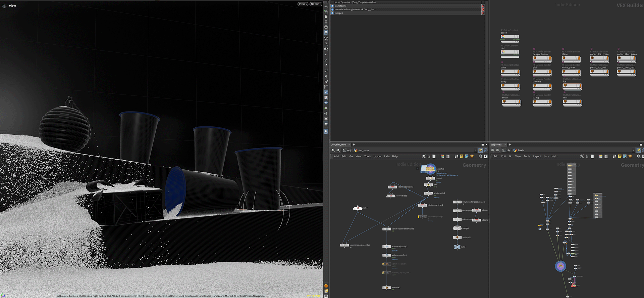644x298 pixels.
Task: Add a new tab next to /obj/sim_snow
Action: click(x=354, y=145)
